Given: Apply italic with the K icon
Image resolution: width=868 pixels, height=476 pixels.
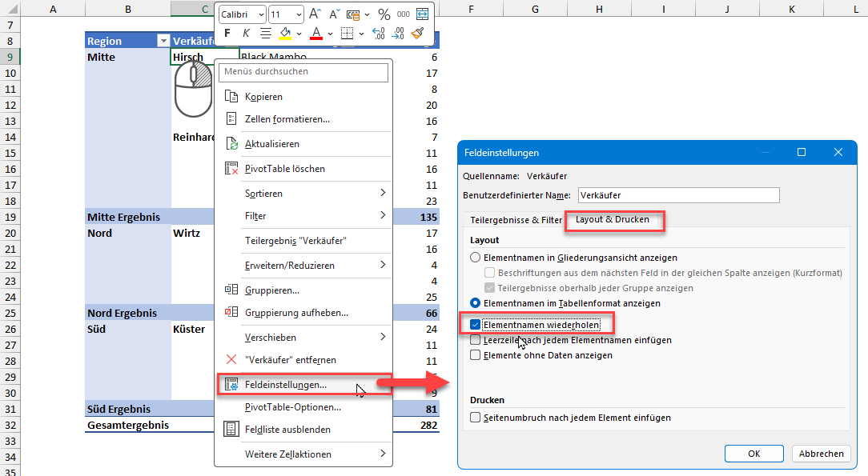Looking at the screenshot, I should (247, 34).
